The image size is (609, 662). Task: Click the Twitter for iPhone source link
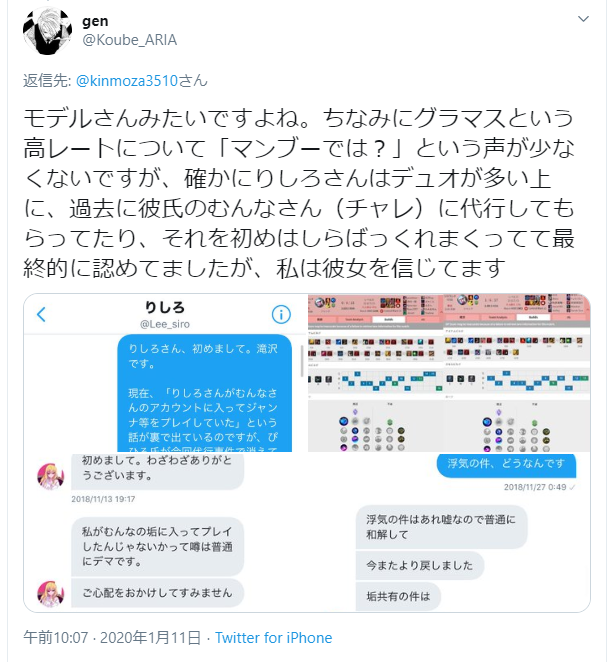(x=274, y=638)
